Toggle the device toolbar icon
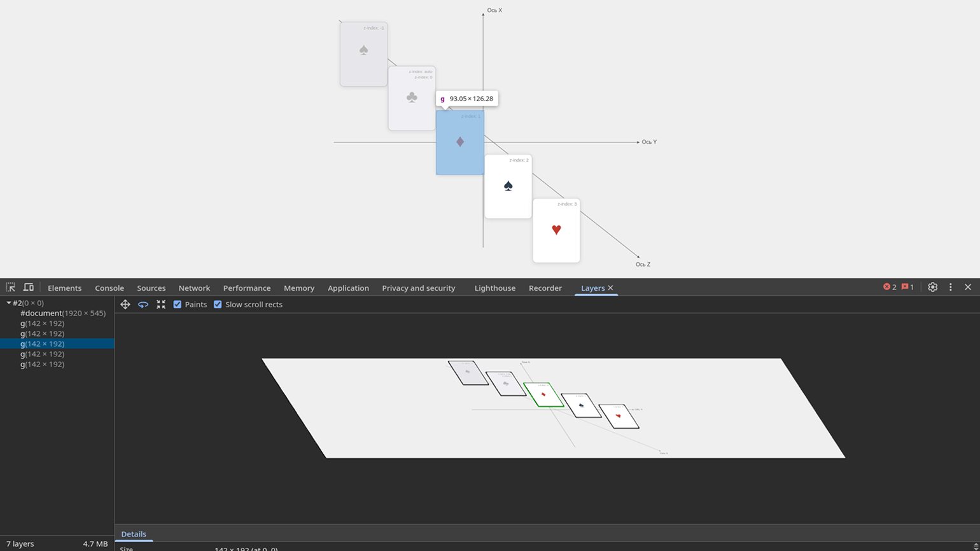This screenshot has width=980, height=551. coord(29,288)
